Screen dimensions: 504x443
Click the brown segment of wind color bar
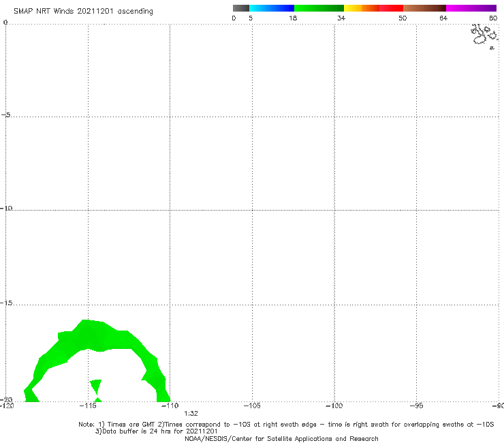[424, 8]
